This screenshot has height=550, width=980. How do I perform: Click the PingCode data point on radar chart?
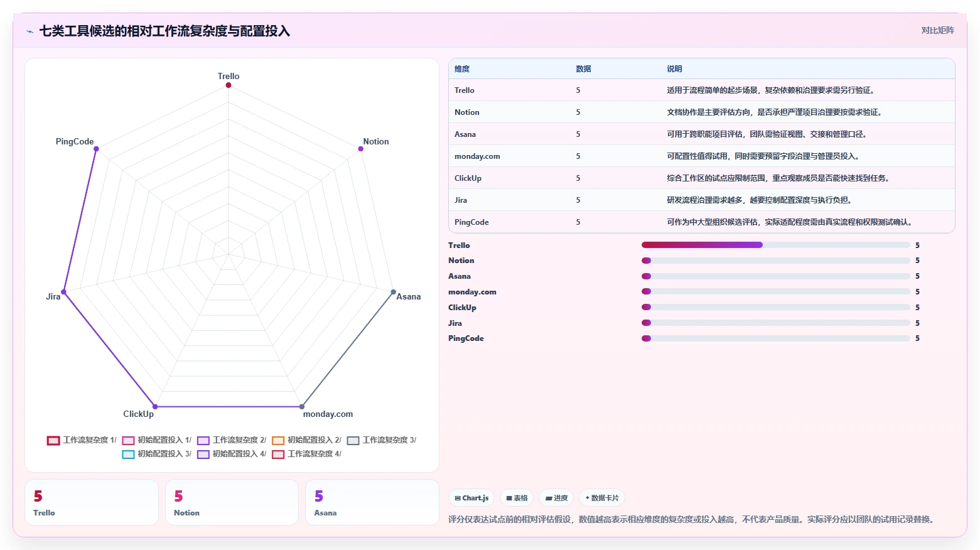pos(96,149)
